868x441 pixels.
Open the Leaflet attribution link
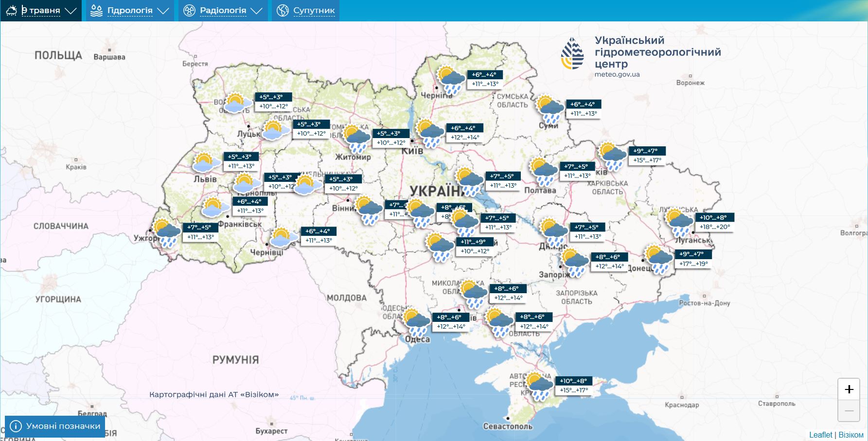[821, 435]
